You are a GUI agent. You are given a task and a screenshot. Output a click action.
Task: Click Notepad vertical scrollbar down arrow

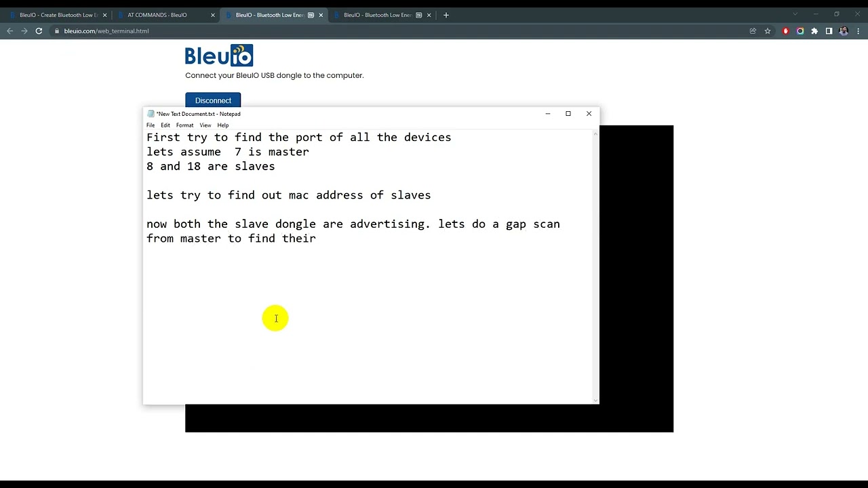[x=596, y=401]
